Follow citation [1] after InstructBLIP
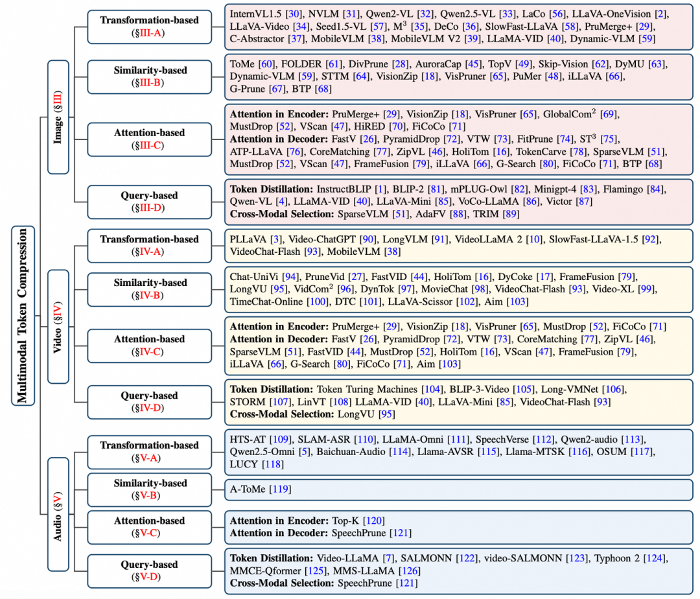The image size is (700, 599). [381, 189]
